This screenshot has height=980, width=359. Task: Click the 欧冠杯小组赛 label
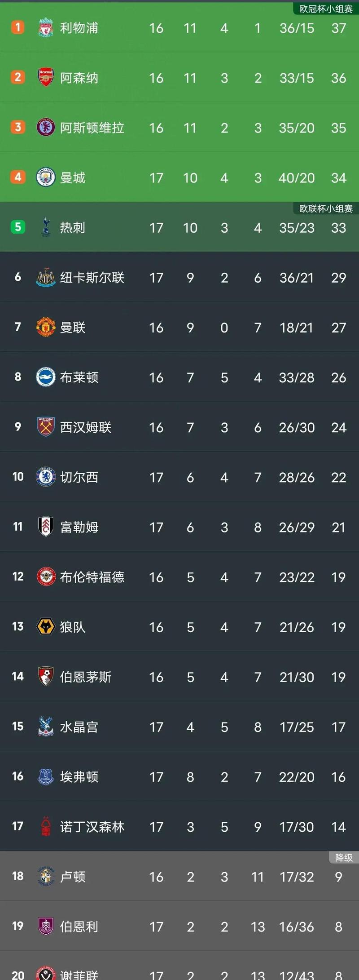(x=326, y=9)
